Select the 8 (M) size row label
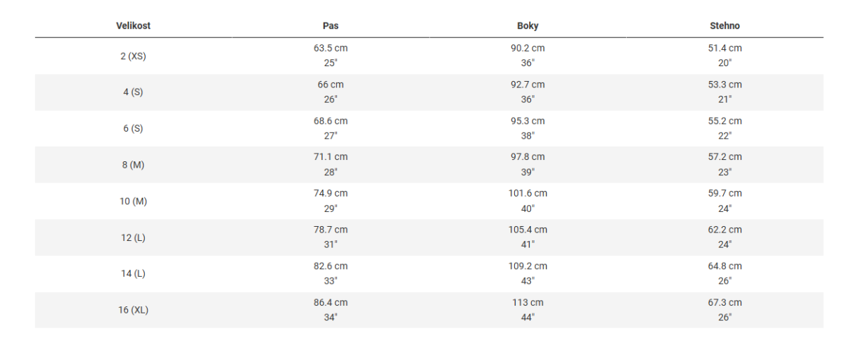This screenshot has height=355, width=868. [x=133, y=165]
